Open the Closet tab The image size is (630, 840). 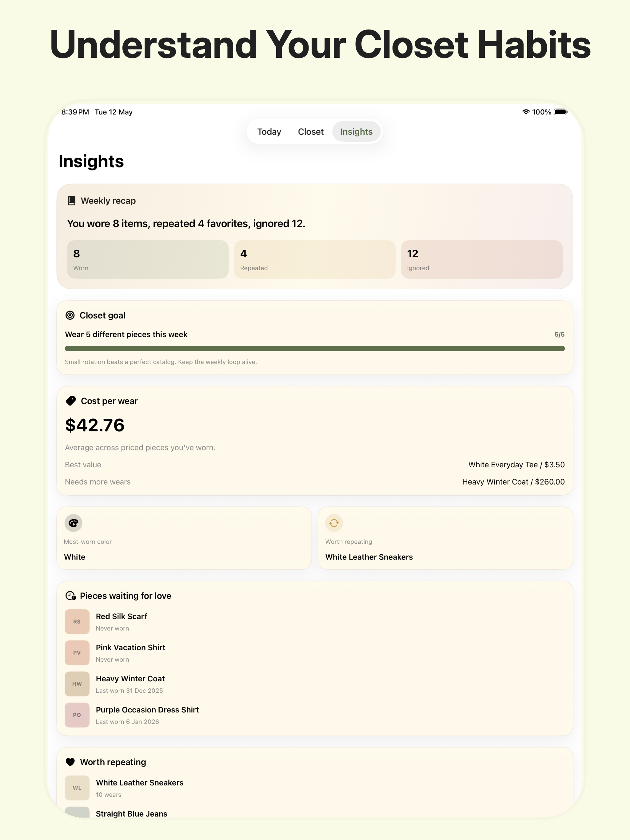tap(311, 132)
